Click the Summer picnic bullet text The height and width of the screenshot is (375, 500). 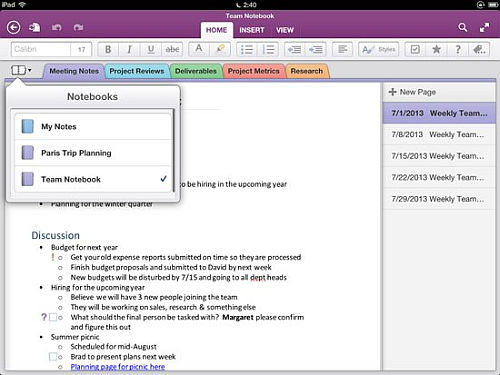click(75, 337)
